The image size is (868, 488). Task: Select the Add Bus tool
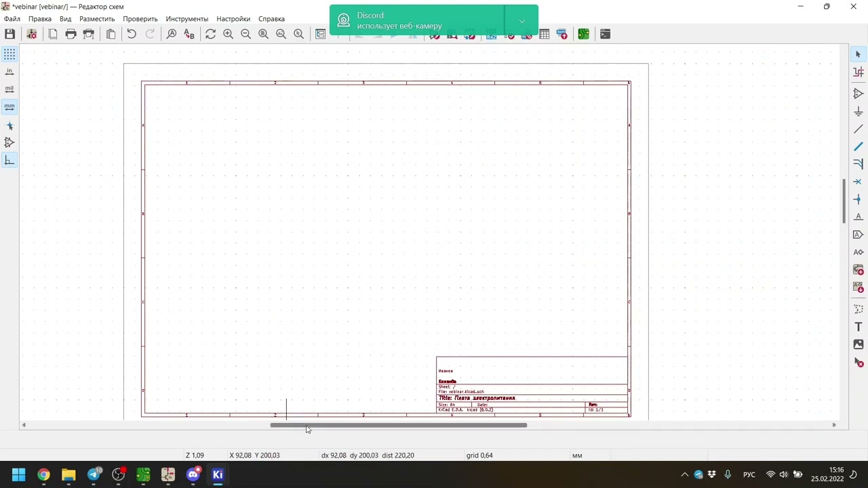(x=858, y=146)
